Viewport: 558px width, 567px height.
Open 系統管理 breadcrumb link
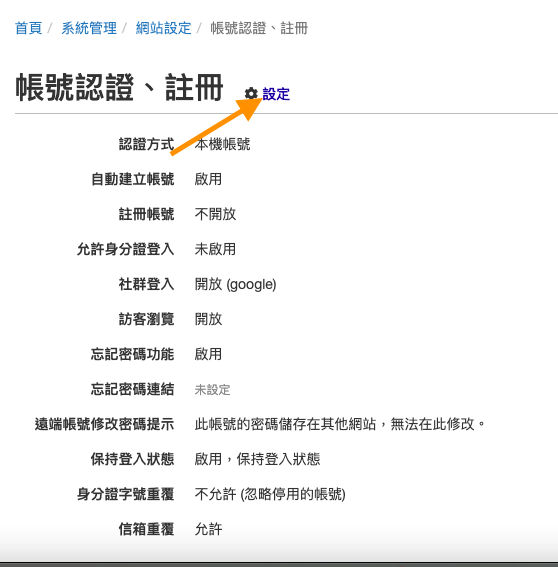89,28
